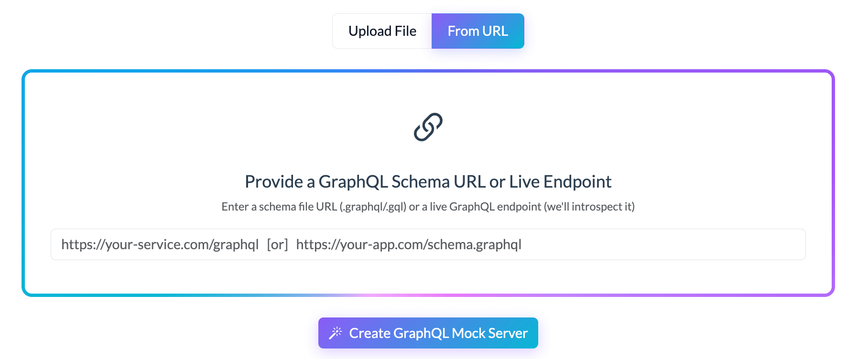Click the your-app.com/schema.graphql placeholder text

[x=409, y=244]
